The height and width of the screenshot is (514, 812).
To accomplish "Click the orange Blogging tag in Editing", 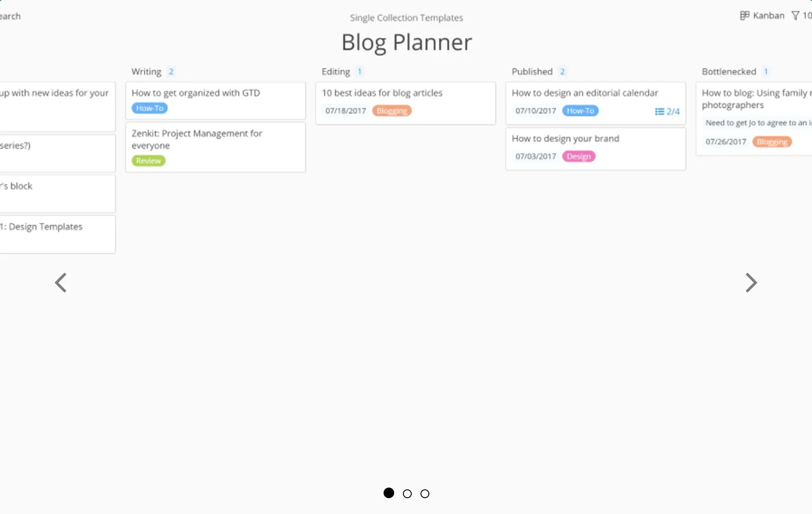I will [x=392, y=111].
